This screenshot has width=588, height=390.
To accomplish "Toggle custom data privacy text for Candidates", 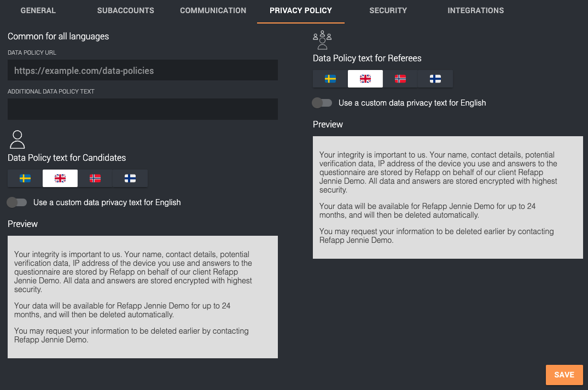I will [x=17, y=202].
